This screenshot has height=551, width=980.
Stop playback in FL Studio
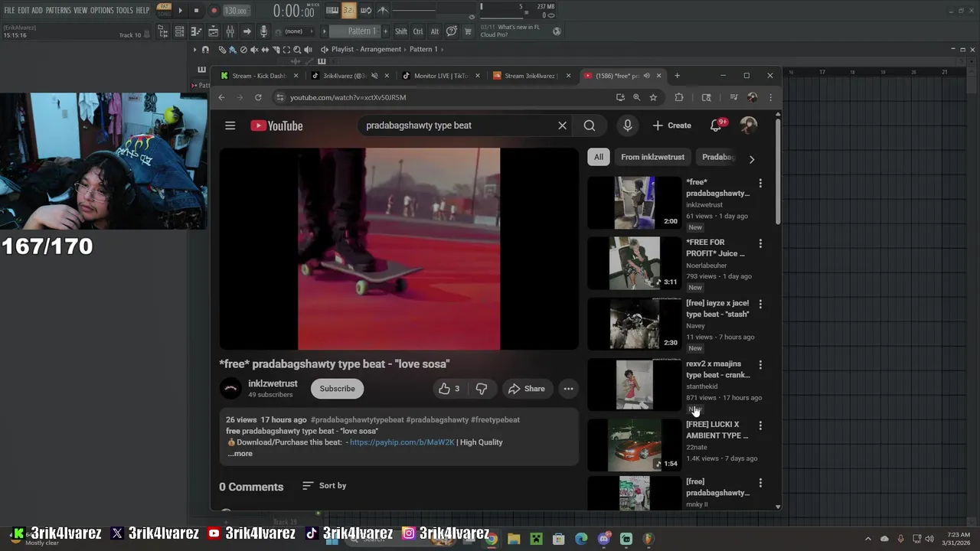click(x=196, y=11)
